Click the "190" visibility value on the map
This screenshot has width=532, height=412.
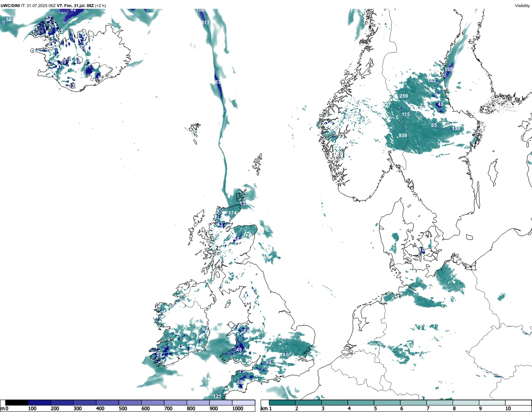click(456, 128)
